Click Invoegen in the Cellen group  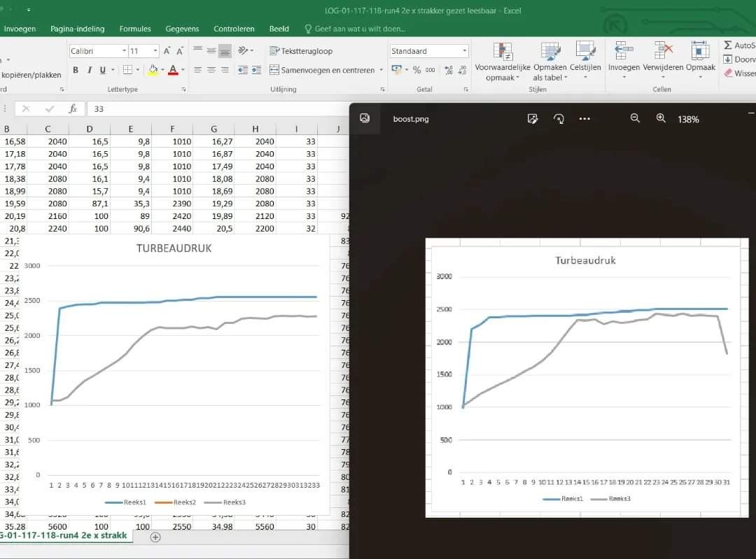[624, 61]
